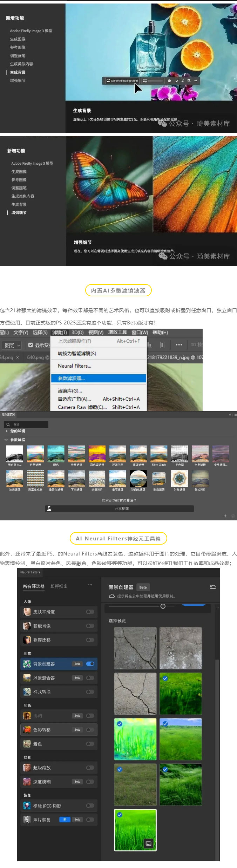Click the 共享反馈 button
237x868 pixels.
[120, 508]
